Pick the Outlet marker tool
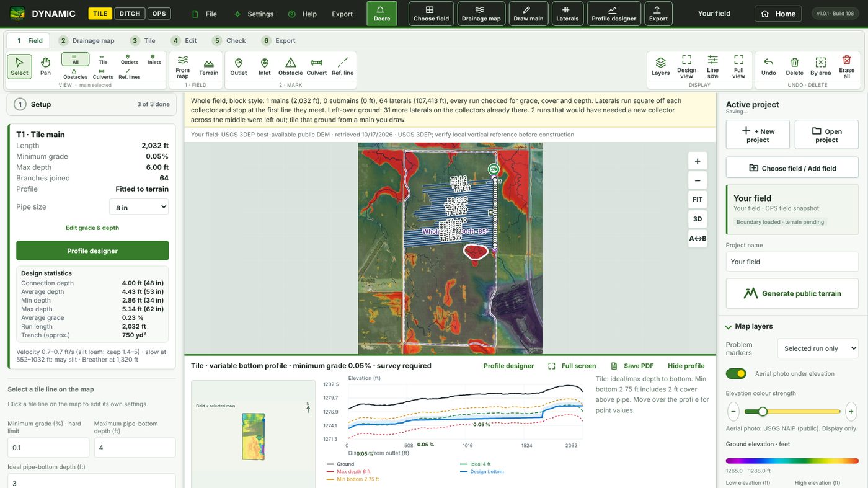Screen dimensions: 868x488 tap(239, 66)
